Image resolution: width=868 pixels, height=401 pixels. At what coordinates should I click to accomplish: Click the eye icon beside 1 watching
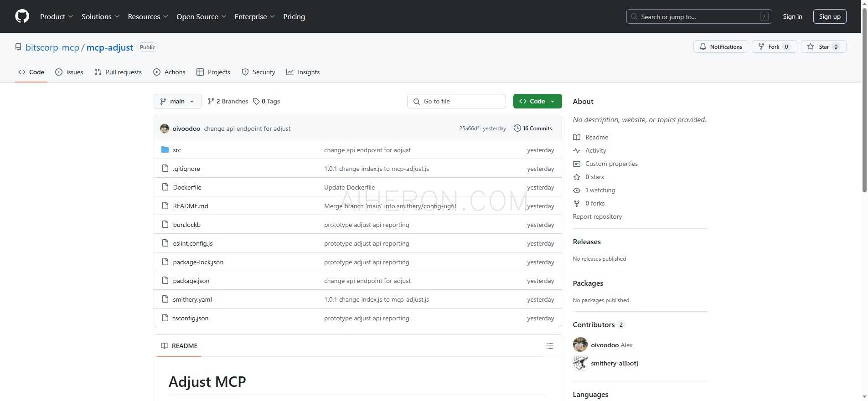tap(577, 190)
